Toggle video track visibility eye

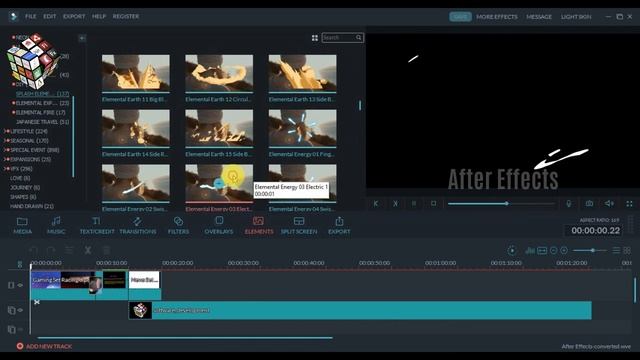[x=20, y=285]
